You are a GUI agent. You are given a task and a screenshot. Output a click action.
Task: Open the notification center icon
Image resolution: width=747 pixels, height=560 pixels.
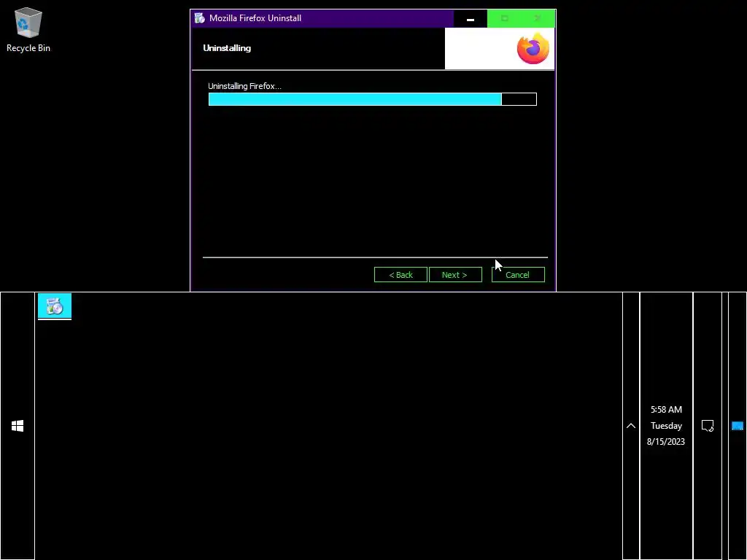point(708,426)
